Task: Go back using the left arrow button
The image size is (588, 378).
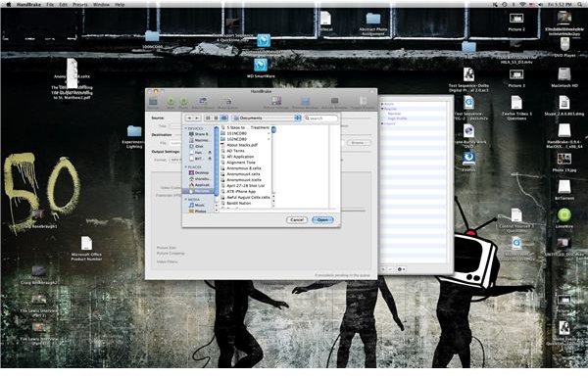Action: point(189,118)
